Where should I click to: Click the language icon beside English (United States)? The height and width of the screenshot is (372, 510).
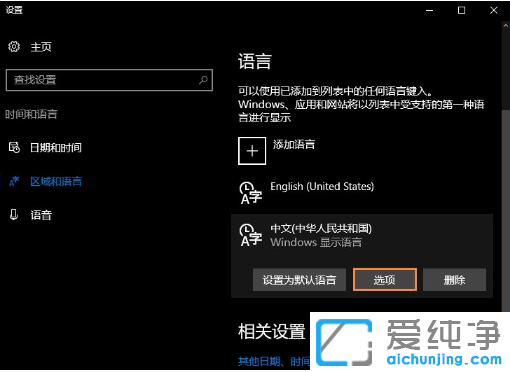coord(251,193)
